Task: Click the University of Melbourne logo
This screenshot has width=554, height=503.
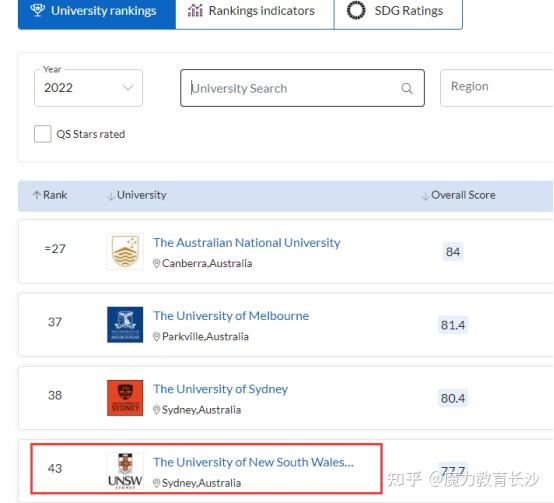Action: (x=125, y=325)
